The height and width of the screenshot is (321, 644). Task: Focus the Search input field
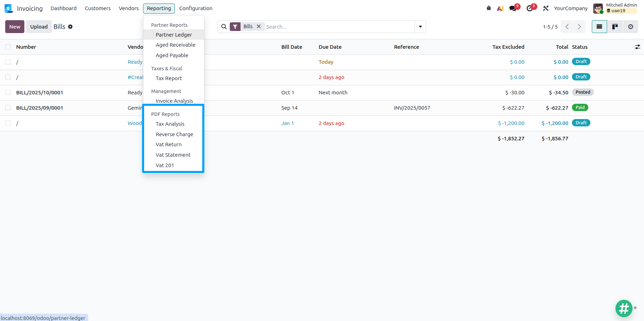click(339, 27)
